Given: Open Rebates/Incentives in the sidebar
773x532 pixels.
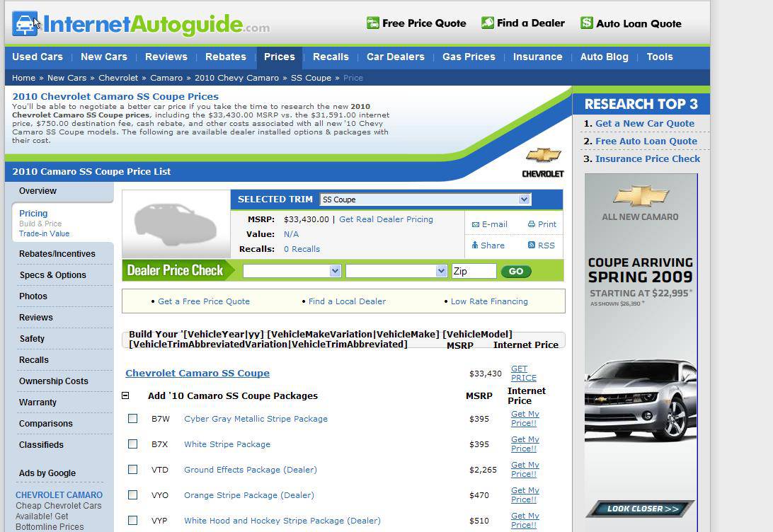Looking at the screenshot, I should [57, 254].
